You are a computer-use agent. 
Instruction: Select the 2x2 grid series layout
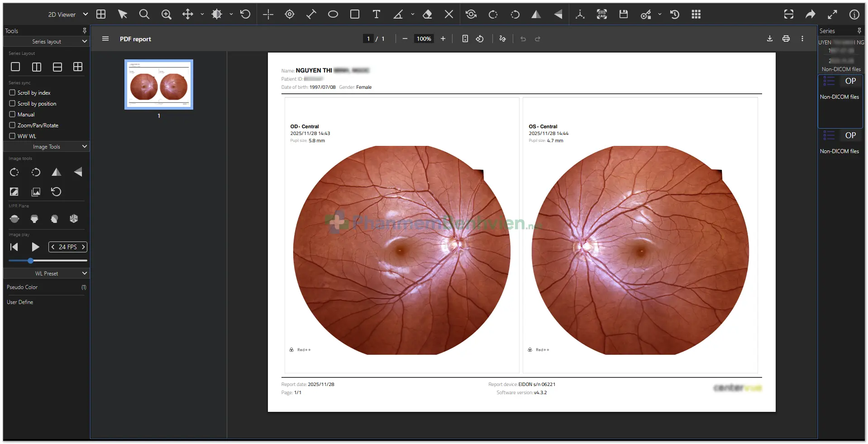tap(78, 67)
